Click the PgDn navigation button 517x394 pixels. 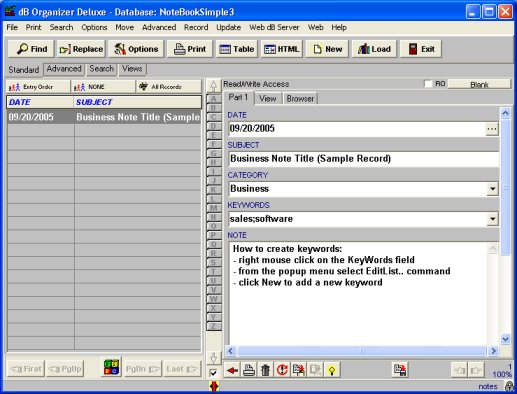click(142, 369)
